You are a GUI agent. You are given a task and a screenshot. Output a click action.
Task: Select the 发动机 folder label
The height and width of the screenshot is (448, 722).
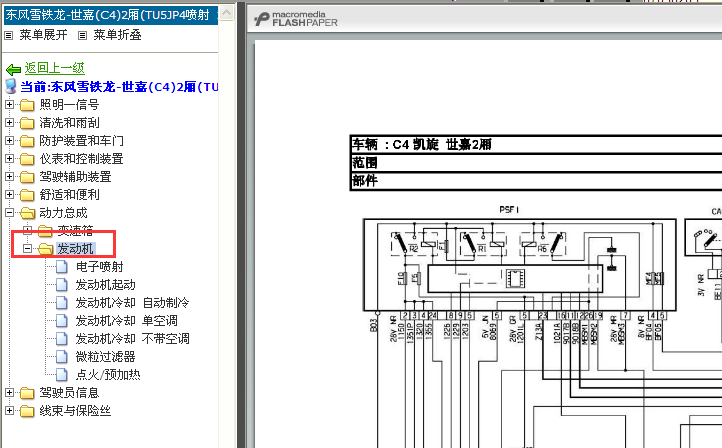coord(76,249)
